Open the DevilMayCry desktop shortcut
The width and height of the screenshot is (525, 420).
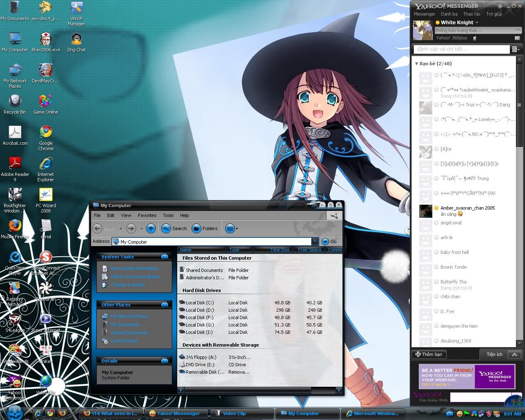[46, 74]
